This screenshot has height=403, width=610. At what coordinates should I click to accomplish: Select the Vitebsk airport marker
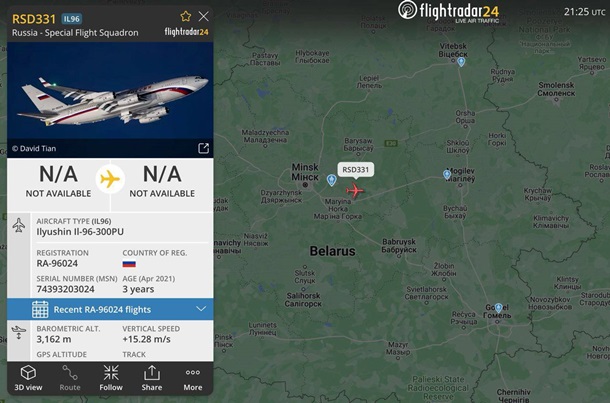(x=461, y=61)
